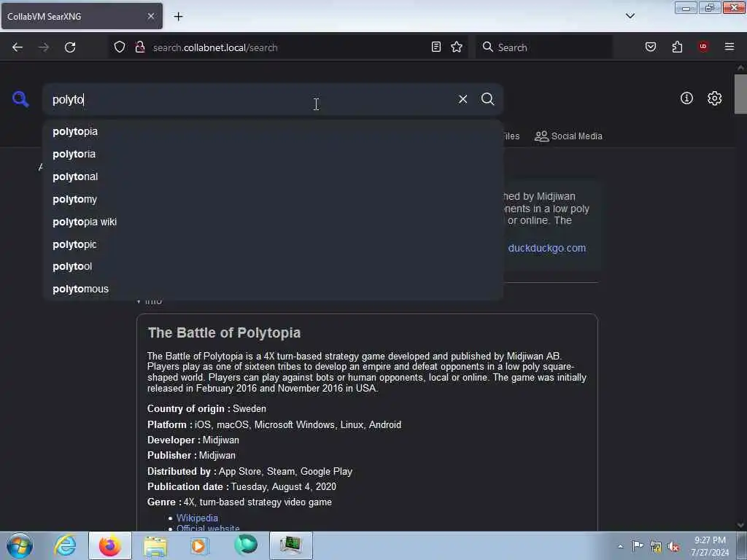Screen dimensions: 747x560
Task: Choose suggestion polytopia wiki
Action: (273, 222)
